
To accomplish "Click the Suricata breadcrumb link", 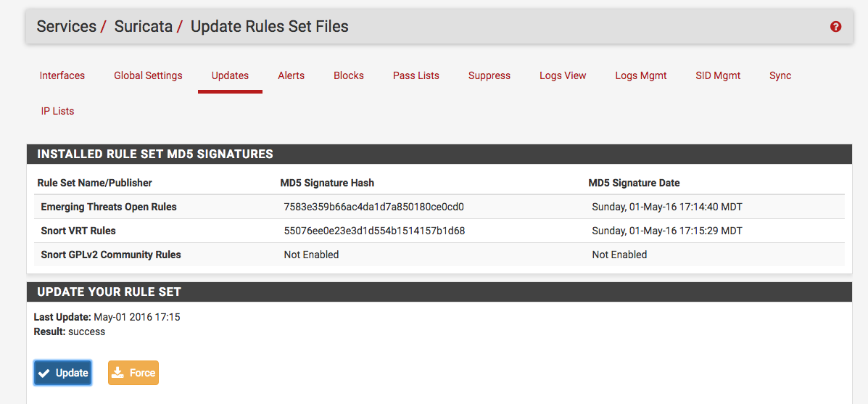I will click(x=144, y=27).
